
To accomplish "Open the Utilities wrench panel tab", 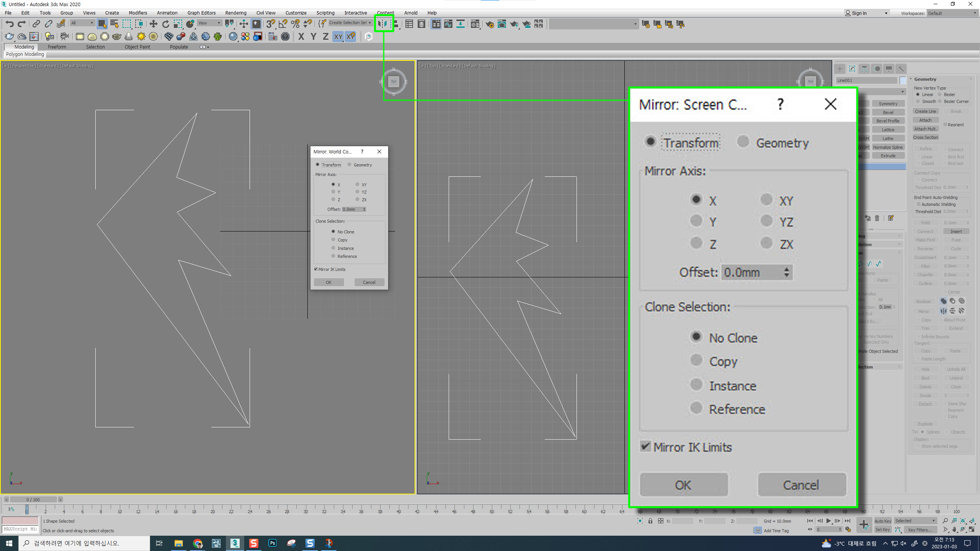I will click(x=901, y=69).
